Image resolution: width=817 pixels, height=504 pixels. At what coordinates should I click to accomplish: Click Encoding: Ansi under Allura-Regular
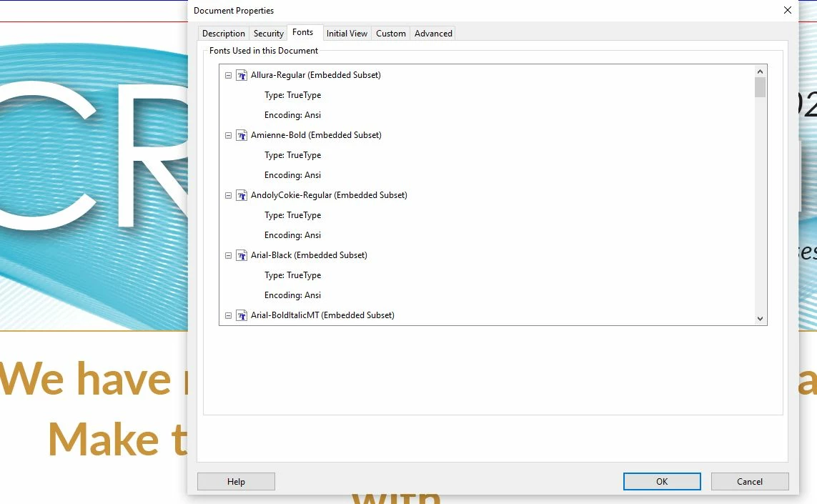tap(292, 114)
